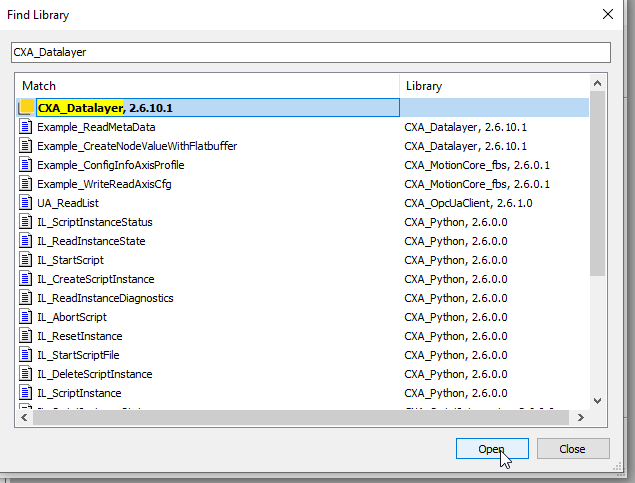Click CXA_Datalayer library cell in Example_CreateNodeValueWithFlatbuffer row

tap(465, 146)
